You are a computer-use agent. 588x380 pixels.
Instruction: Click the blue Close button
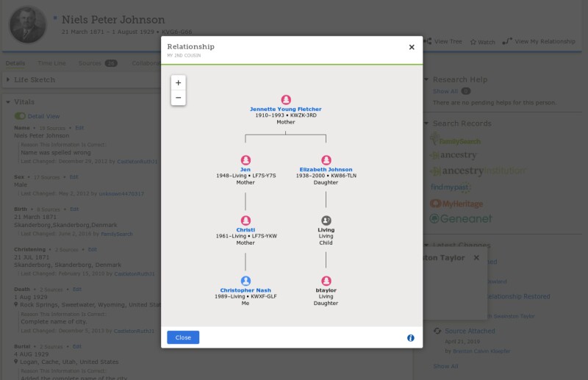183,337
